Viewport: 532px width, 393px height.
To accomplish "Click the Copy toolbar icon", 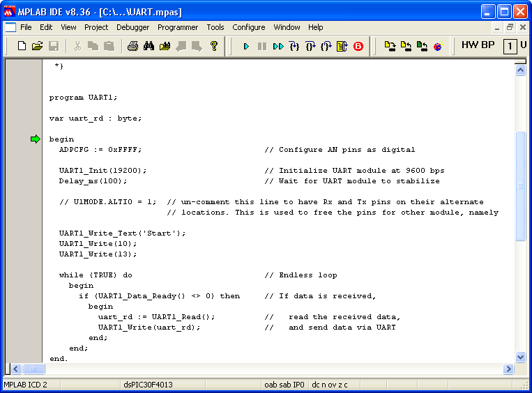I will 93,46.
